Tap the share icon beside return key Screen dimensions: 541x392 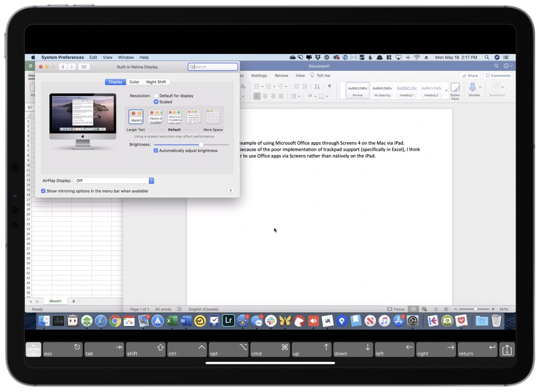507,350
